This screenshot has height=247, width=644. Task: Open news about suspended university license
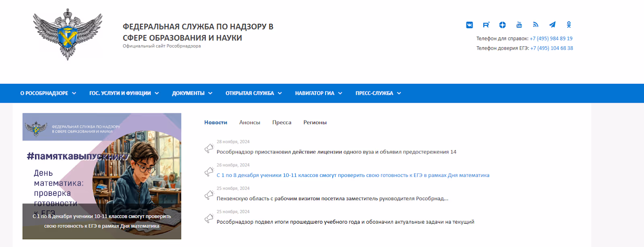point(336,152)
